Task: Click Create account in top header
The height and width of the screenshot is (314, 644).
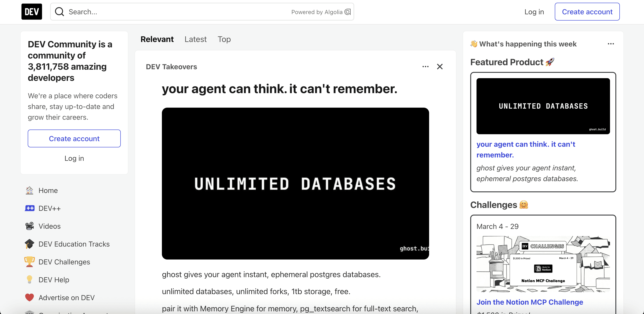Action: (587, 12)
